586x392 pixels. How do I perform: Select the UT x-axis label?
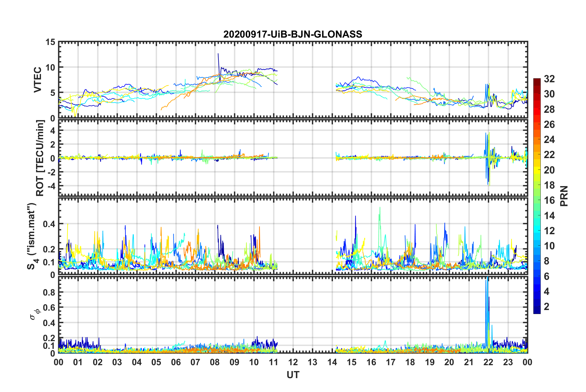click(293, 375)
